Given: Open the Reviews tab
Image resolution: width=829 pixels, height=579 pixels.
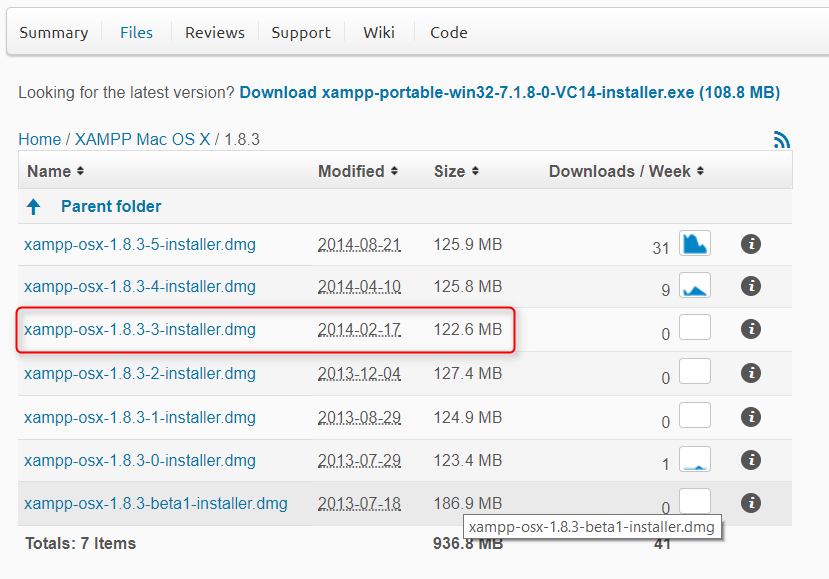Looking at the screenshot, I should (215, 33).
